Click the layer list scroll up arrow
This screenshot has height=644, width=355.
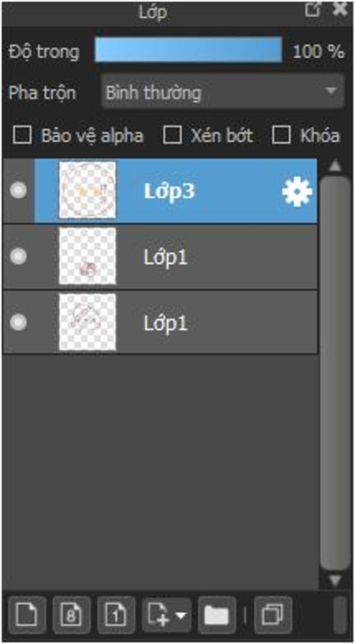[335, 166]
